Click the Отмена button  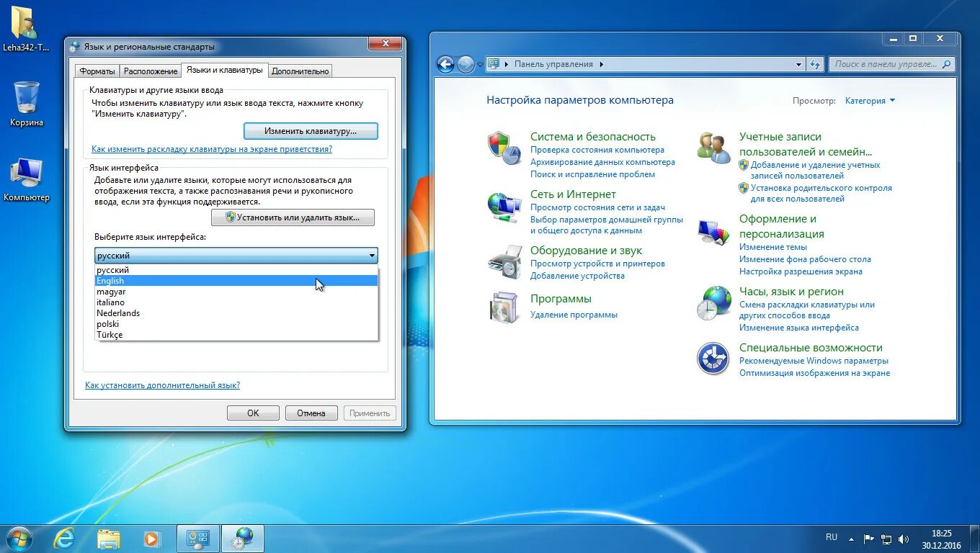pyautogui.click(x=311, y=413)
